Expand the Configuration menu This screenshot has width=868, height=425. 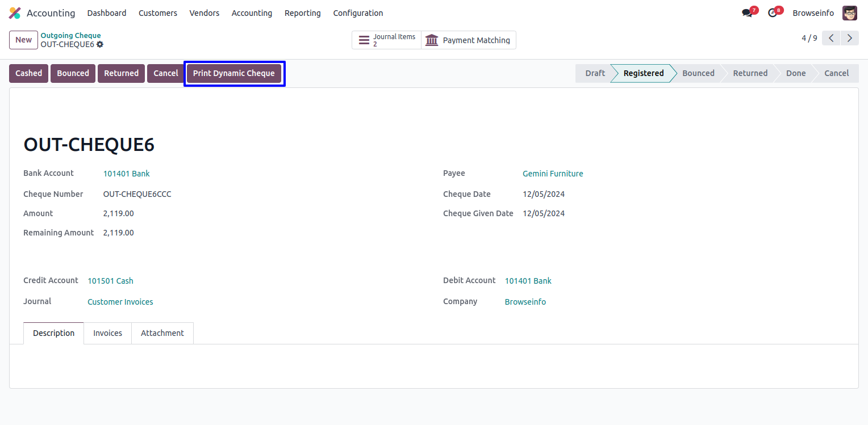(x=358, y=13)
